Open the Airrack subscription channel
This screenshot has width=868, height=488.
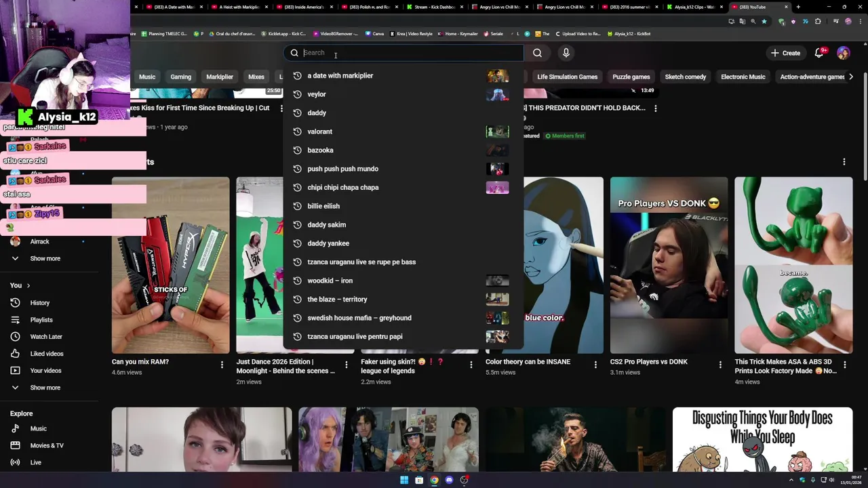pos(39,241)
